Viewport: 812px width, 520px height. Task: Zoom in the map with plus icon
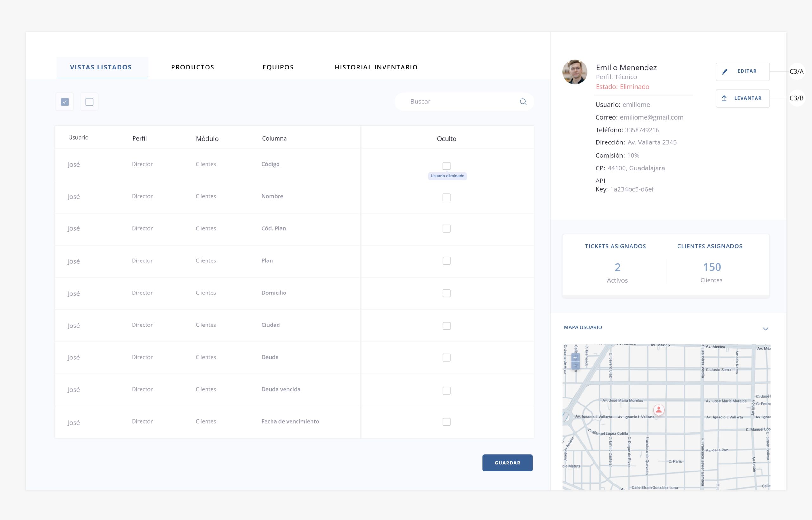click(575, 358)
